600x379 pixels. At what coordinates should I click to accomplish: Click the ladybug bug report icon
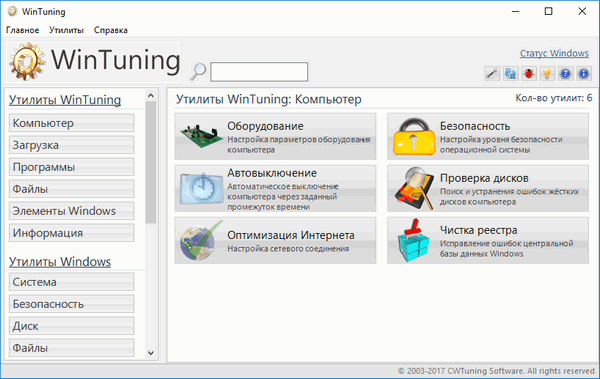tap(529, 73)
